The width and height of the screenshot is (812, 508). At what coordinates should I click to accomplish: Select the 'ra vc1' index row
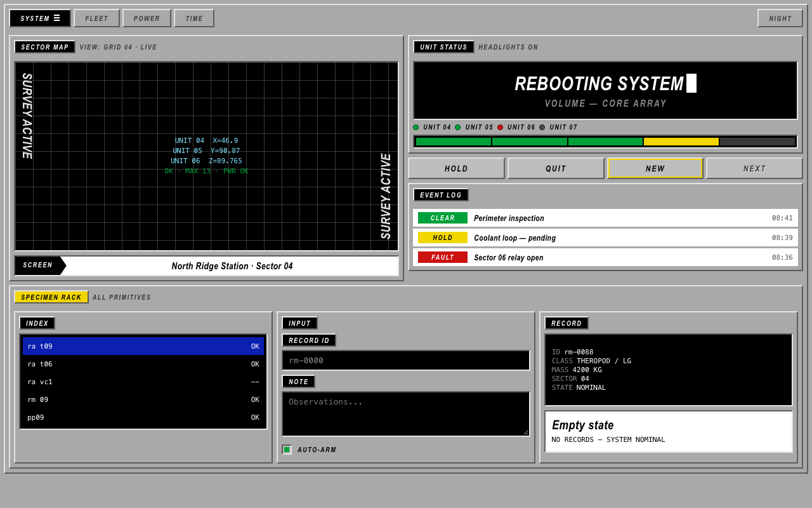coord(143,382)
